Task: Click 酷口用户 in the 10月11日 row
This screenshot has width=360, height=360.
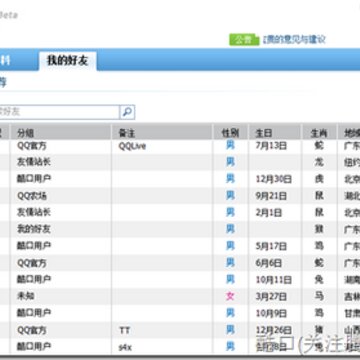Action: [x=34, y=279]
